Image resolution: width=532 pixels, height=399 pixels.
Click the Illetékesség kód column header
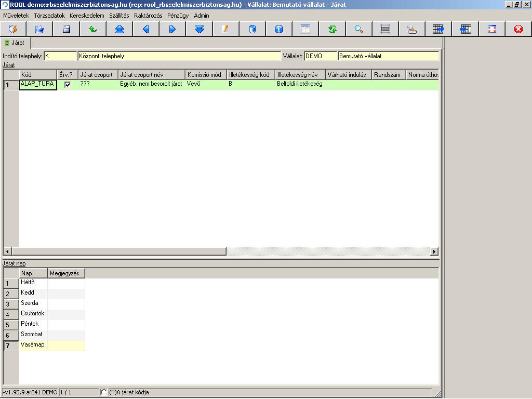click(x=251, y=75)
